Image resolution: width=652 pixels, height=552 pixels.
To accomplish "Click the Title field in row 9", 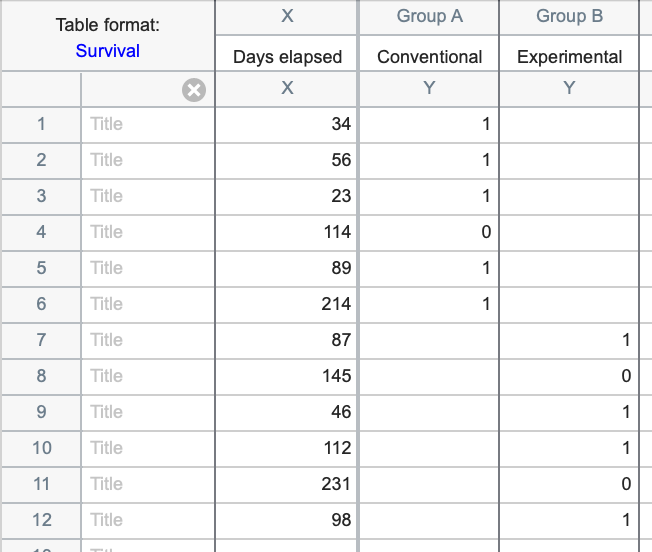I will (147, 412).
